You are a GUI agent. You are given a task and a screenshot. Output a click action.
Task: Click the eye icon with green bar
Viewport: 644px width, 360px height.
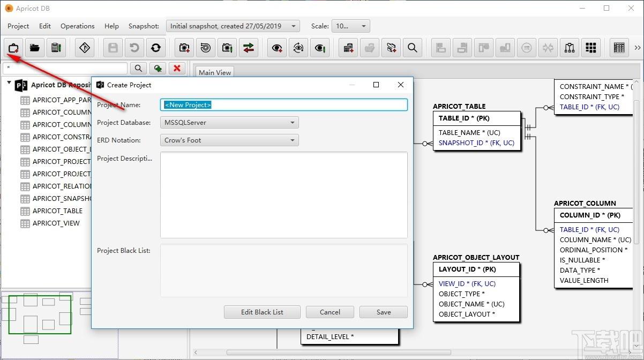point(320,48)
